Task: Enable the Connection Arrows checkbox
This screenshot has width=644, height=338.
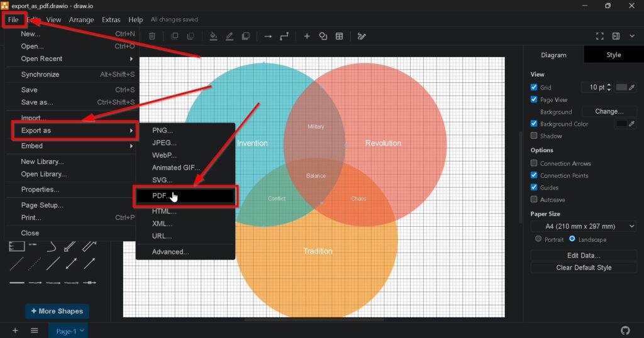Action: [534, 163]
